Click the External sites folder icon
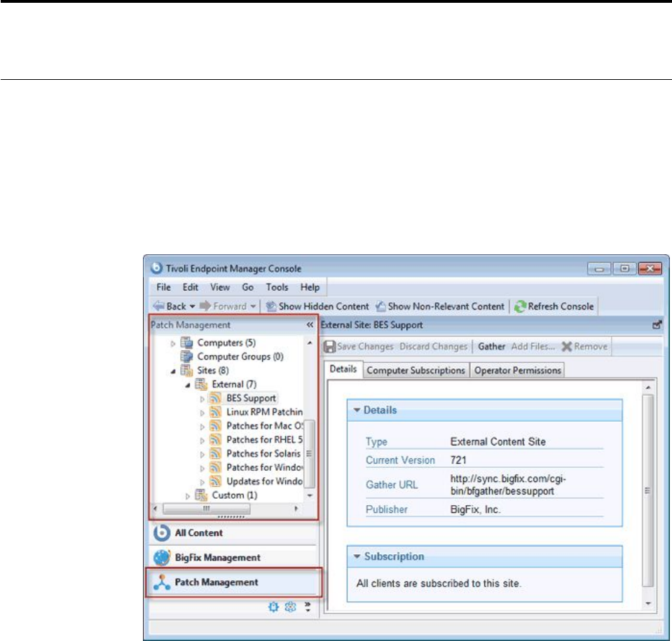 point(201,385)
